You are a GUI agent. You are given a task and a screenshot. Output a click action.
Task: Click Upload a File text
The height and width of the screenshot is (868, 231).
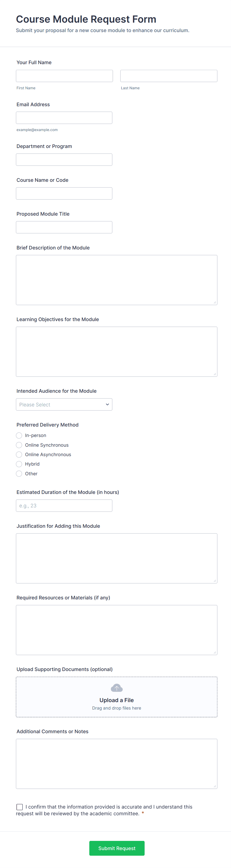point(116,700)
